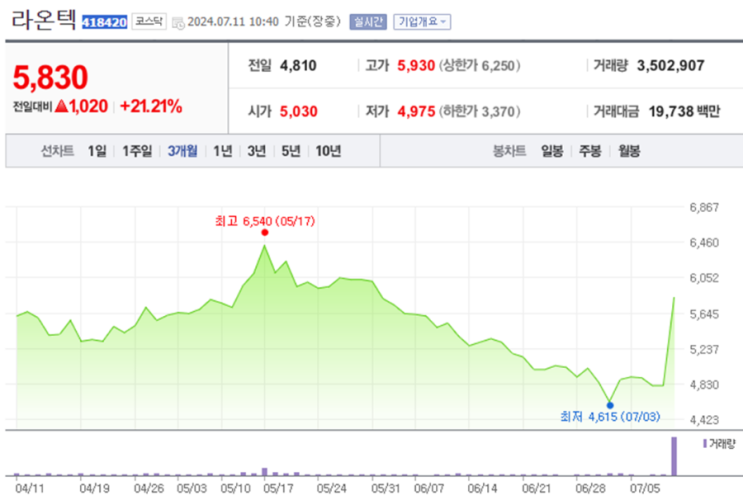This screenshot has width=743, height=500.
Task: Select the 3년 chart period
Action: (x=256, y=151)
